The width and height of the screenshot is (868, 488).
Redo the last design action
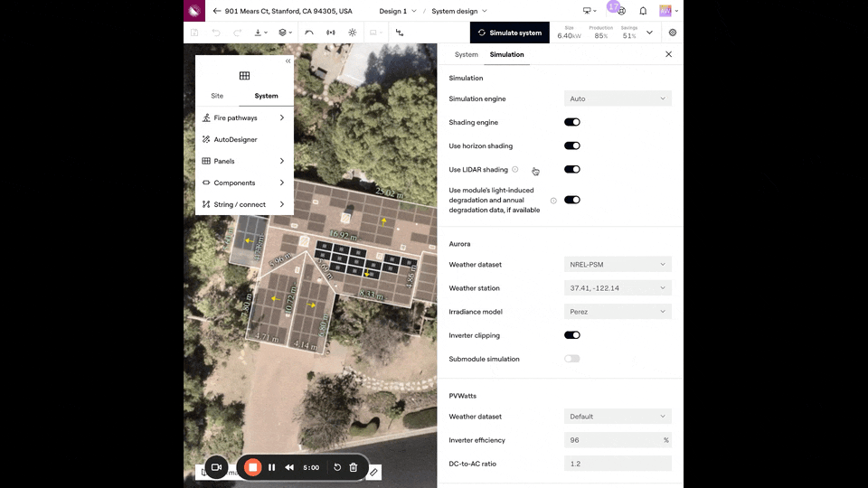[238, 33]
